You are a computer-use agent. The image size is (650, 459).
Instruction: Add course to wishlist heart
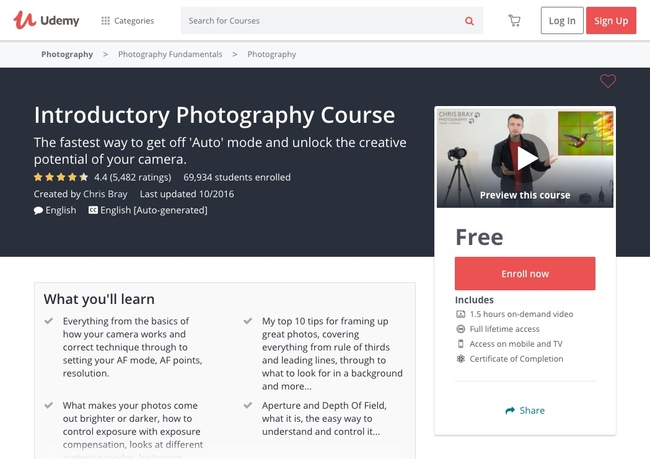pyautogui.click(x=607, y=81)
